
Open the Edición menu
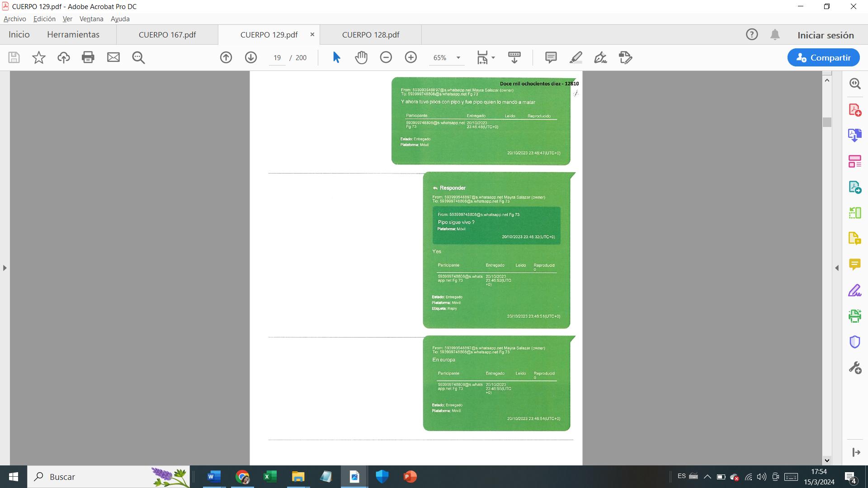(44, 19)
